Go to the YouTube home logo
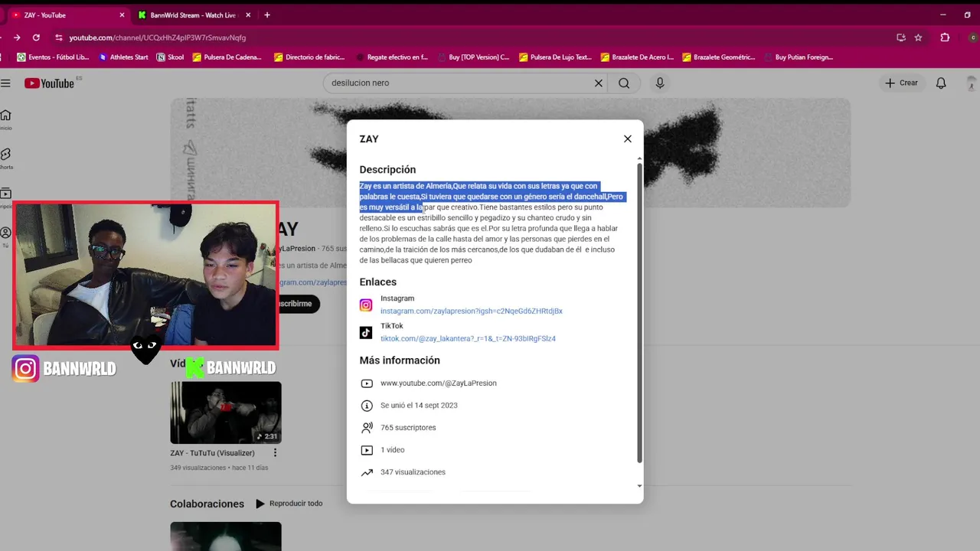Viewport: 980px width, 551px height. click(49, 83)
